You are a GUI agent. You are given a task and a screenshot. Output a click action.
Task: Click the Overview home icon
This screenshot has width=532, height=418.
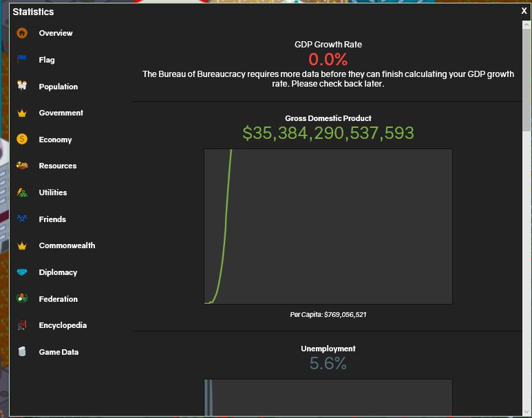tap(22, 33)
